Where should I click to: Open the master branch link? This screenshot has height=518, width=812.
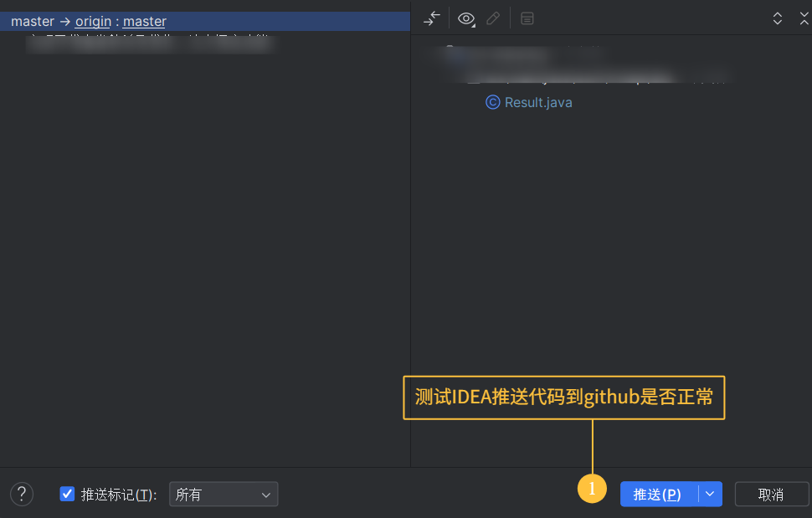click(x=144, y=21)
